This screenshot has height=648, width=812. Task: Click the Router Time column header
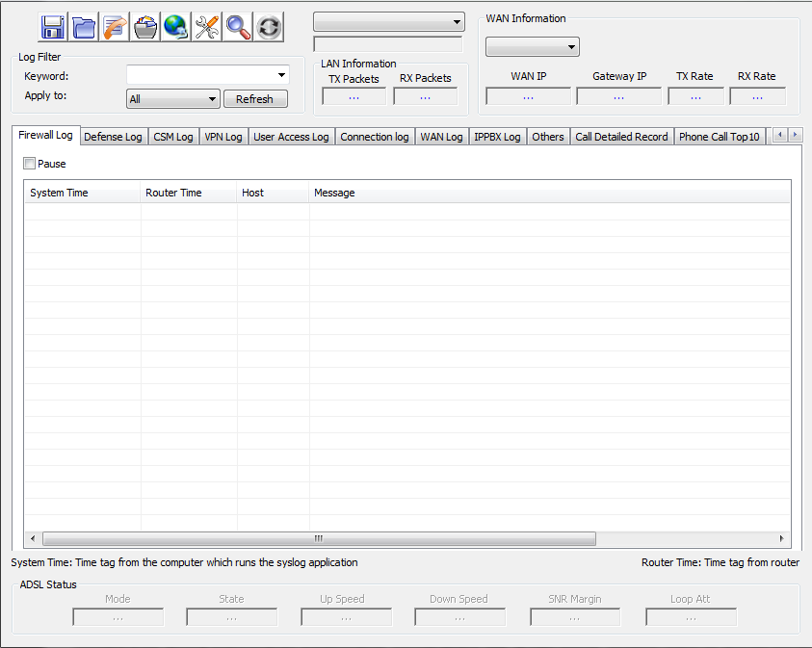pyautogui.click(x=174, y=193)
